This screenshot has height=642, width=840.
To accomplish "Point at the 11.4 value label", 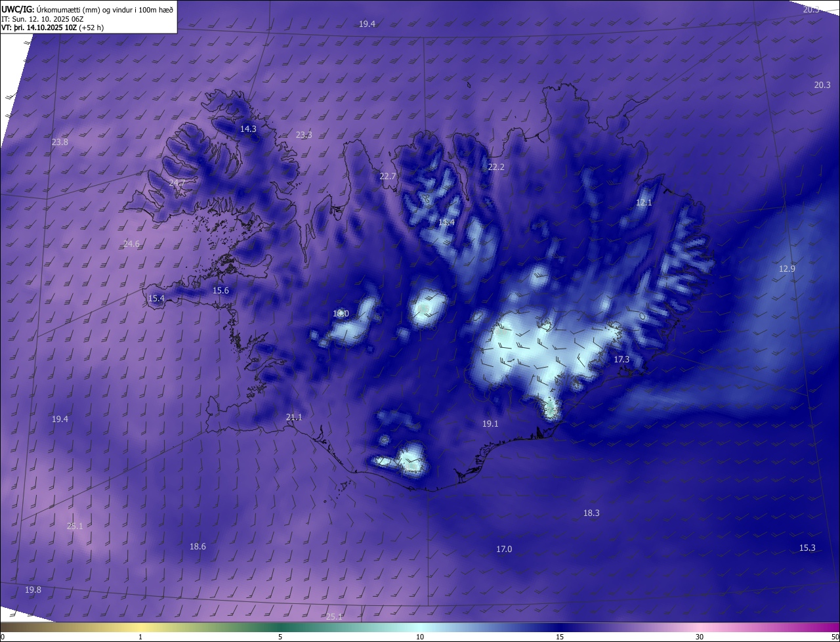I will point(446,223).
